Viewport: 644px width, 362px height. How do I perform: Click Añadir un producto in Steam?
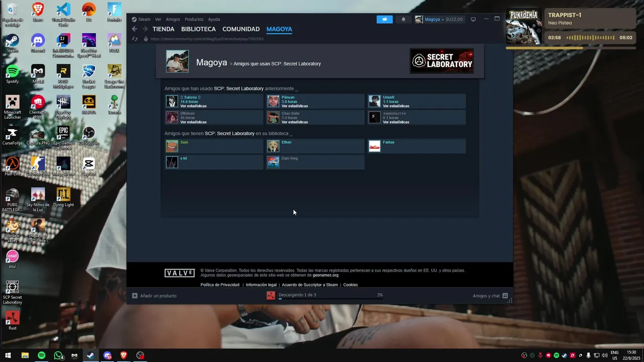154,296
